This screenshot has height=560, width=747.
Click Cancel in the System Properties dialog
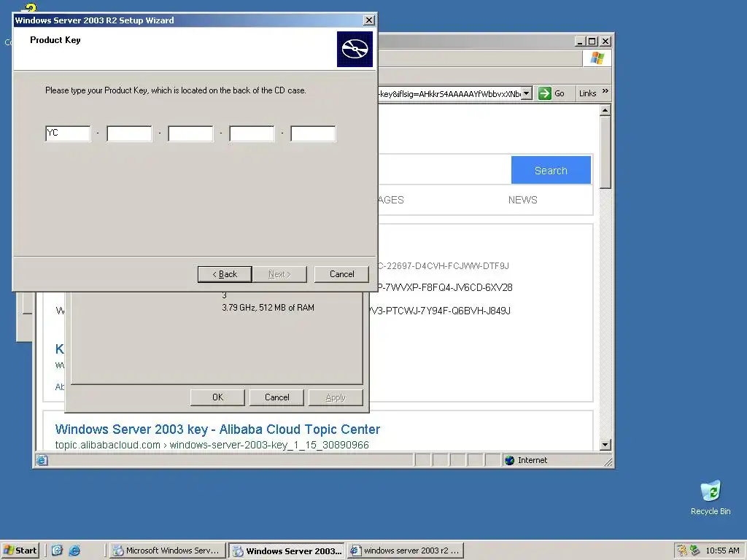coord(276,397)
